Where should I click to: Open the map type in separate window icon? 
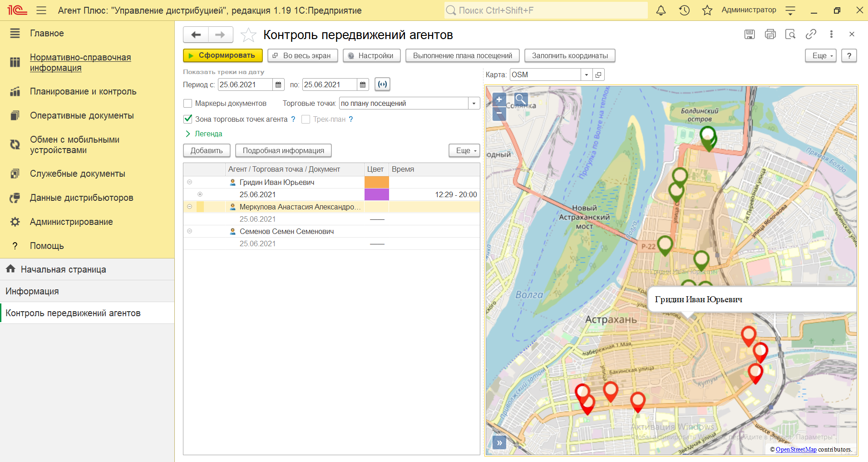tap(598, 75)
